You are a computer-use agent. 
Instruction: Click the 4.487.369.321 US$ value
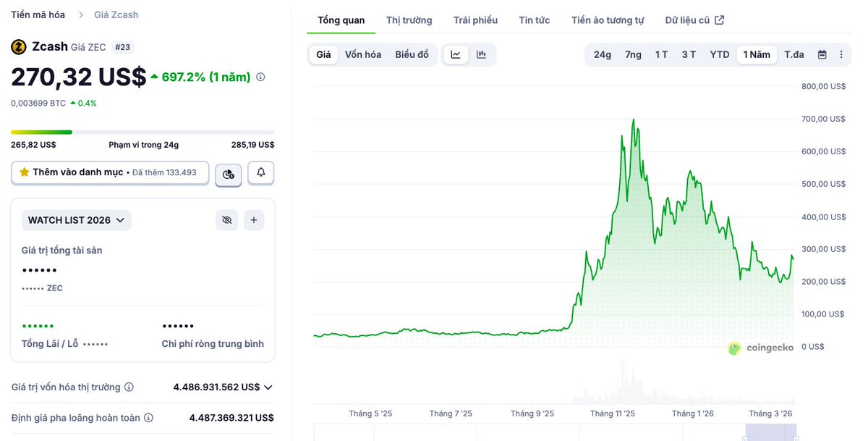(231, 418)
